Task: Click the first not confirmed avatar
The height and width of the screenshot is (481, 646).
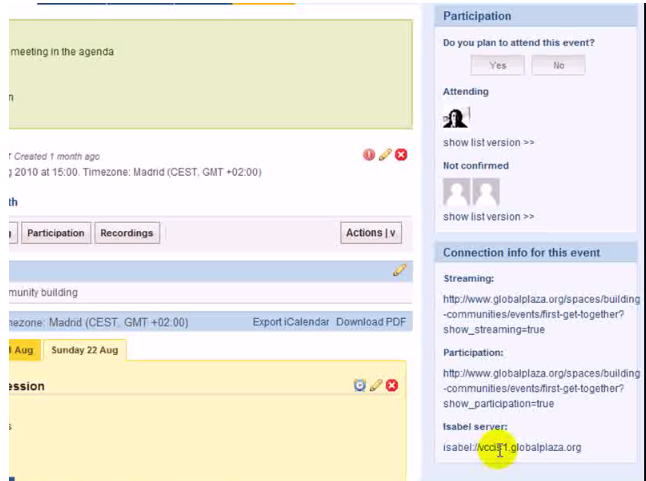Action: 456,192
